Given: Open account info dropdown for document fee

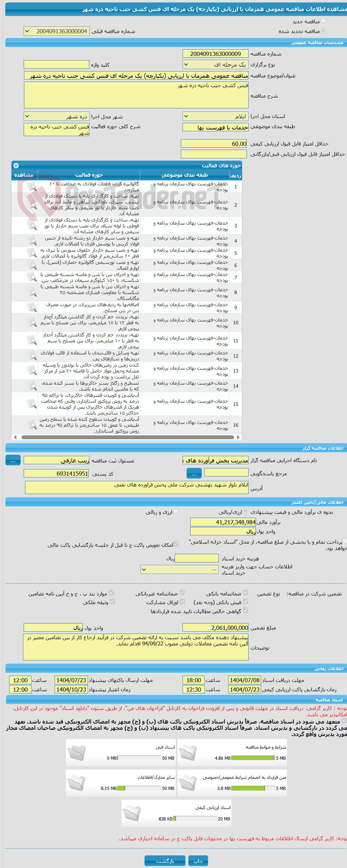Looking at the screenshot, I should tap(180, 569).
